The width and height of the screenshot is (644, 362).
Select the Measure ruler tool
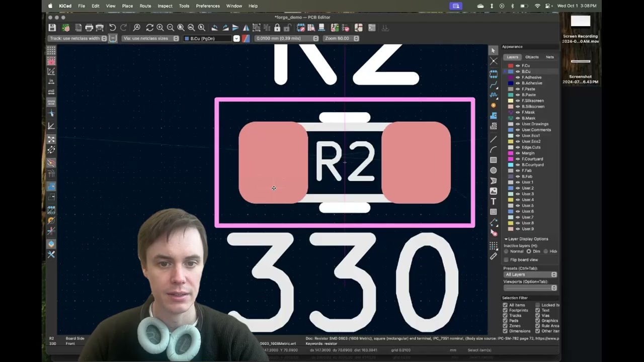point(494,256)
